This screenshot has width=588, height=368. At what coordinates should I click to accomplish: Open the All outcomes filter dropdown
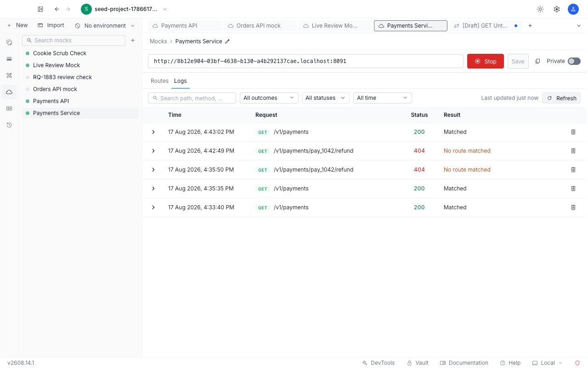click(269, 98)
